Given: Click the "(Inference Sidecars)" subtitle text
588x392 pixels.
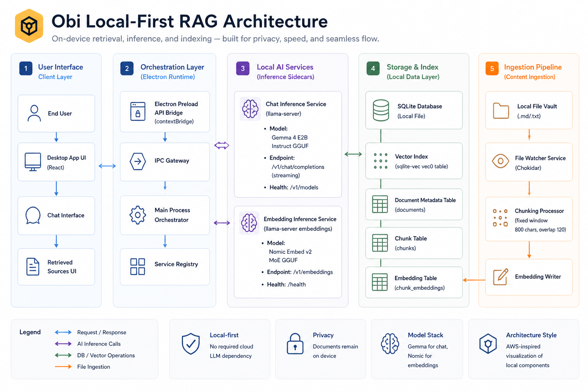Looking at the screenshot, I should (286, 77).
